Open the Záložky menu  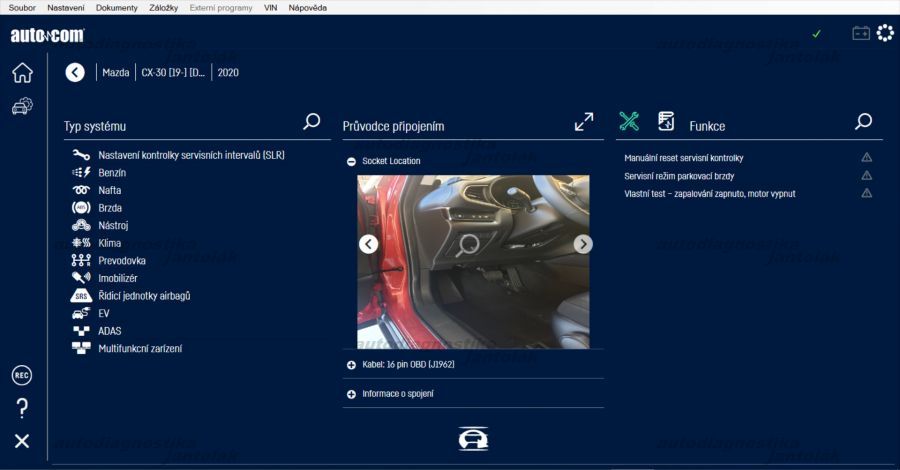164,7
